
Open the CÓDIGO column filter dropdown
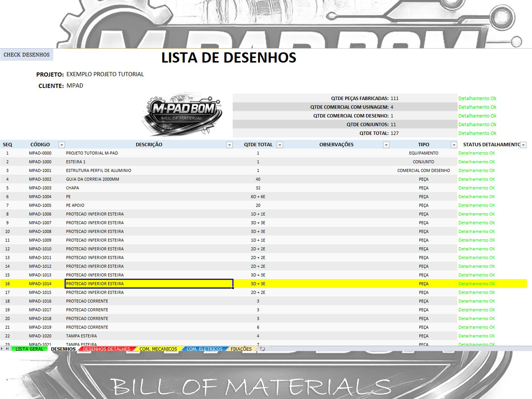pos(61,145)
